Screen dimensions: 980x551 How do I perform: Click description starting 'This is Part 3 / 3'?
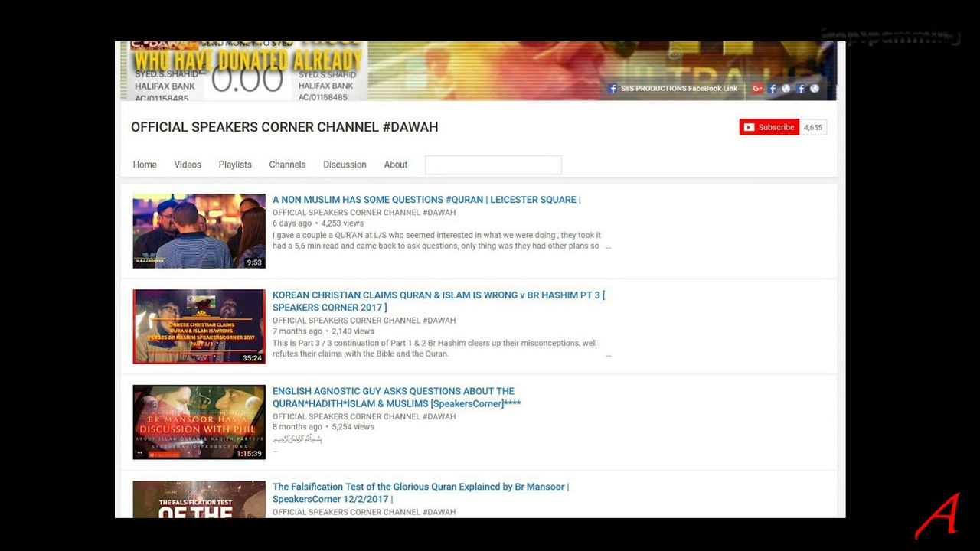(x=435, y=349)
